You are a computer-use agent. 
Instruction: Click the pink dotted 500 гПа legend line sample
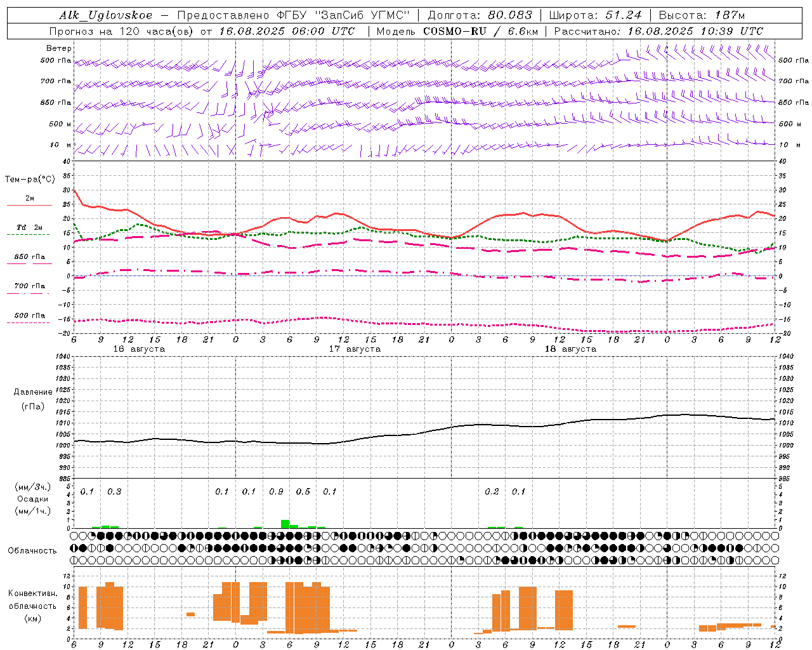pos(29,322)
